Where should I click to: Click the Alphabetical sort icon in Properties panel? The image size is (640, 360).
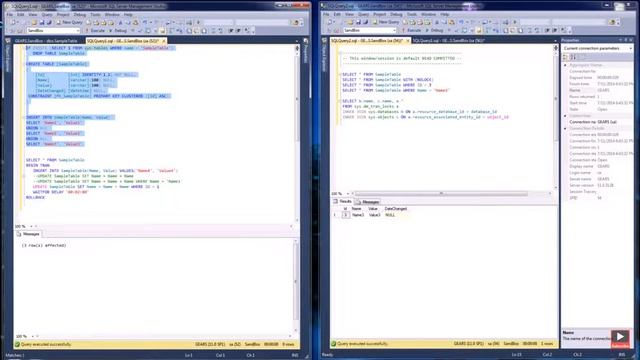tap(573, 57)
